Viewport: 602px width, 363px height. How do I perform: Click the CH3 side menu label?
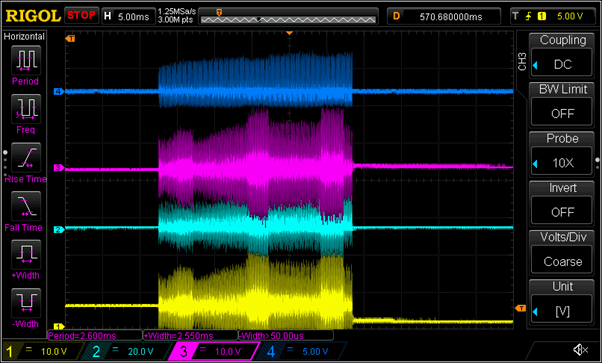pyautogui.click(x=522, y=61)
